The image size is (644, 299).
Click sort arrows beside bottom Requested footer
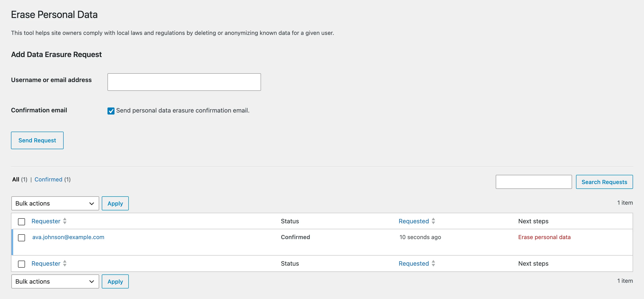[x=433, y=263]
